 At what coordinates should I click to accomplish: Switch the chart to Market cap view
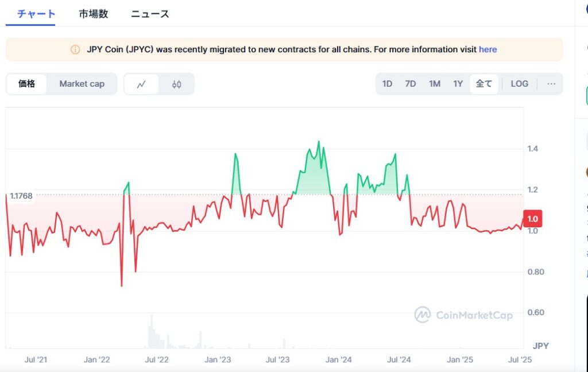[x=82, y=84]
